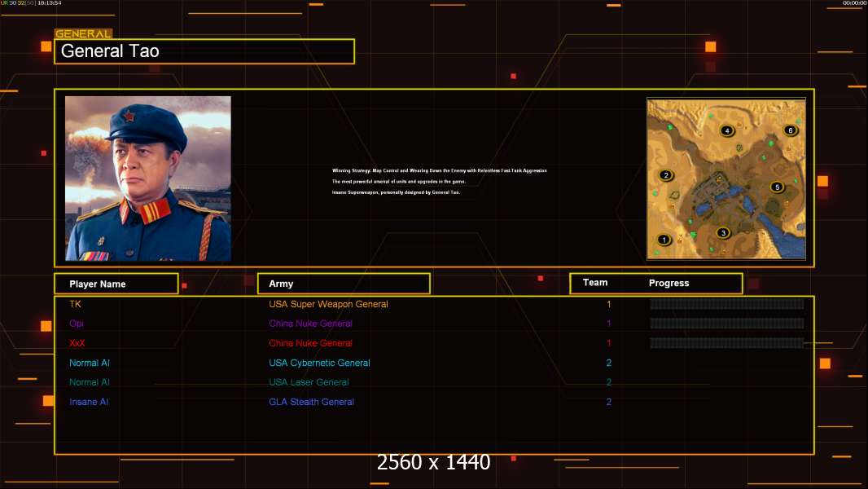Select player name XxX
Image resolution: width=868 pixels, height=489 pixels.
[x=77, y=343]
